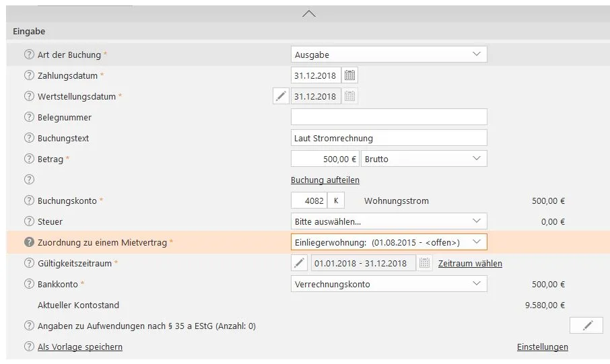Open the Einstellungen link
The image size is (610, 364).
(x=542, y=347)
